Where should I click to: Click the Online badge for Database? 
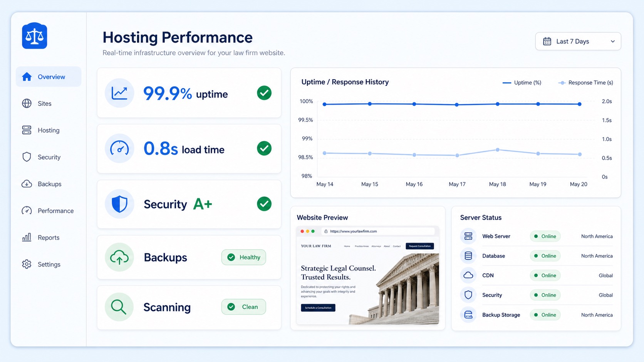[x=545, y=256]
